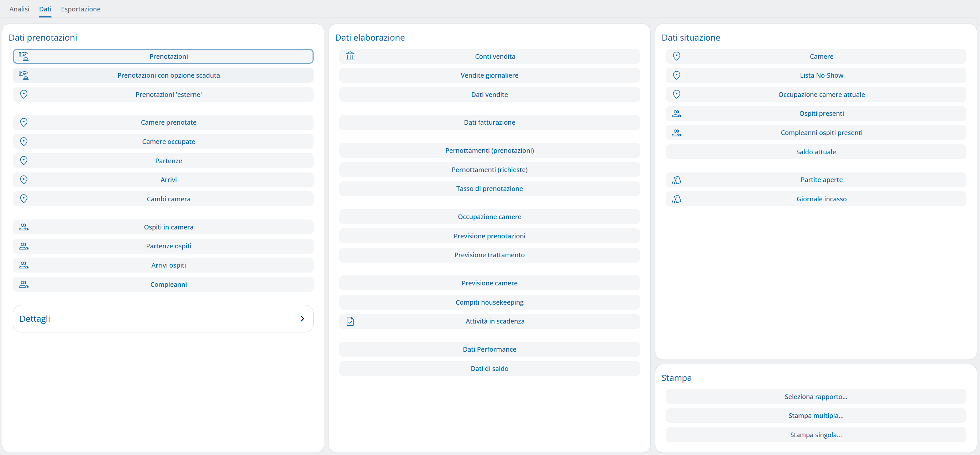Open the Seleziona rapporto... selector

816,397
